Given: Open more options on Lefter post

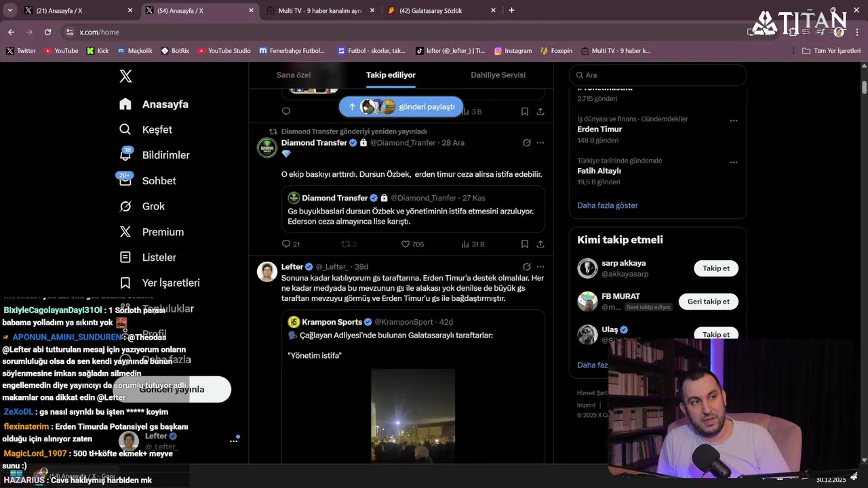Looking at the screenshot, I should [x=540, y=267].
